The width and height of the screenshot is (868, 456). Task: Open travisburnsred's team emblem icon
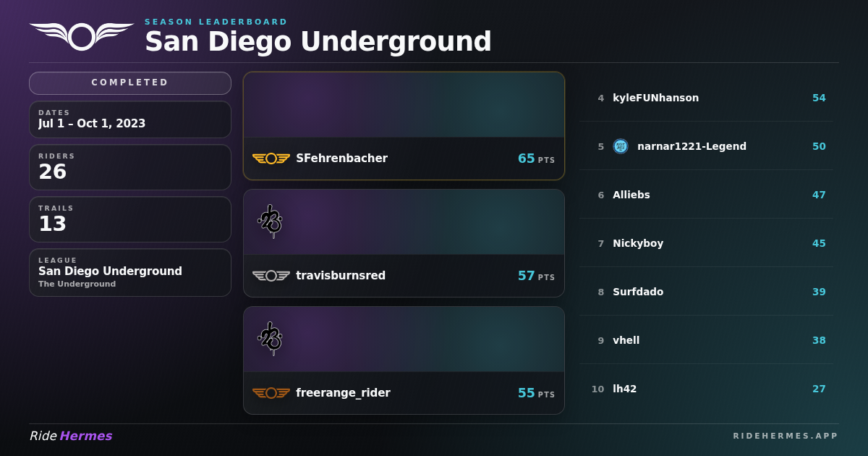tap(271, 221)
